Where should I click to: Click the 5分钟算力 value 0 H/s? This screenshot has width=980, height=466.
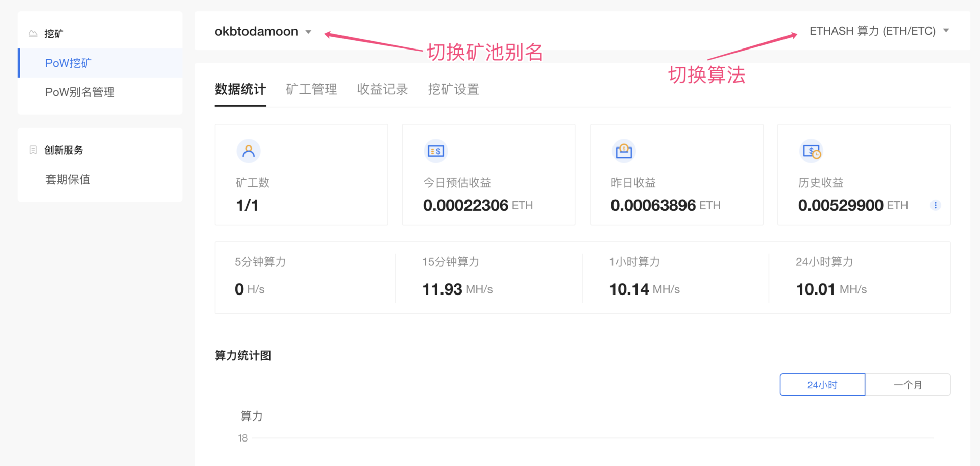250,289
